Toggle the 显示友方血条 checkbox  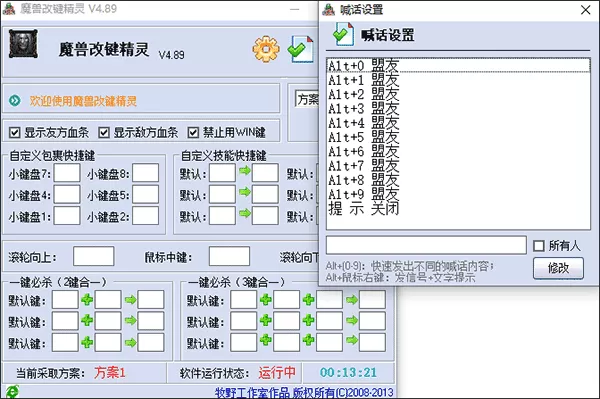pos(15,133)
